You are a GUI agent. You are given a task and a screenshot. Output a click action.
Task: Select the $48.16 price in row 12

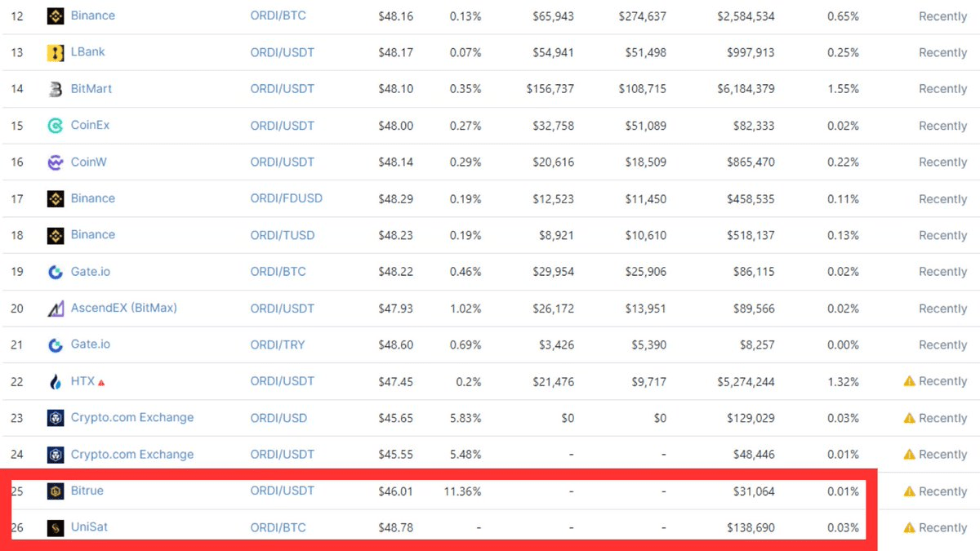click(395, 16)
